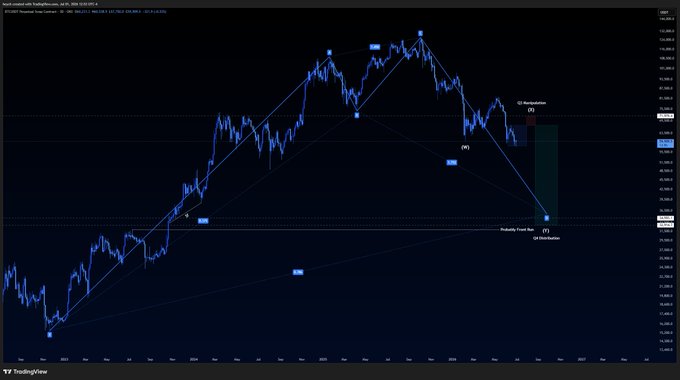Click the 2026 label on time axis

tap(452, 360)
